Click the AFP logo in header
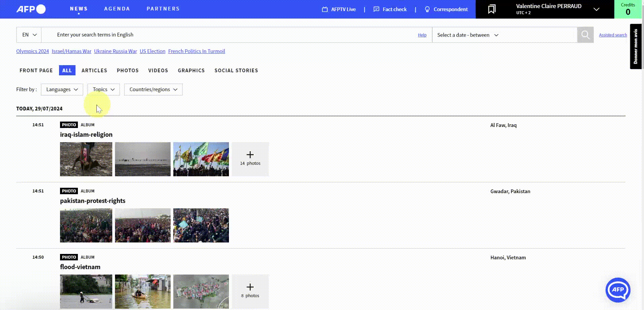Viewport: 644px width, 310px height. [31, 9]
